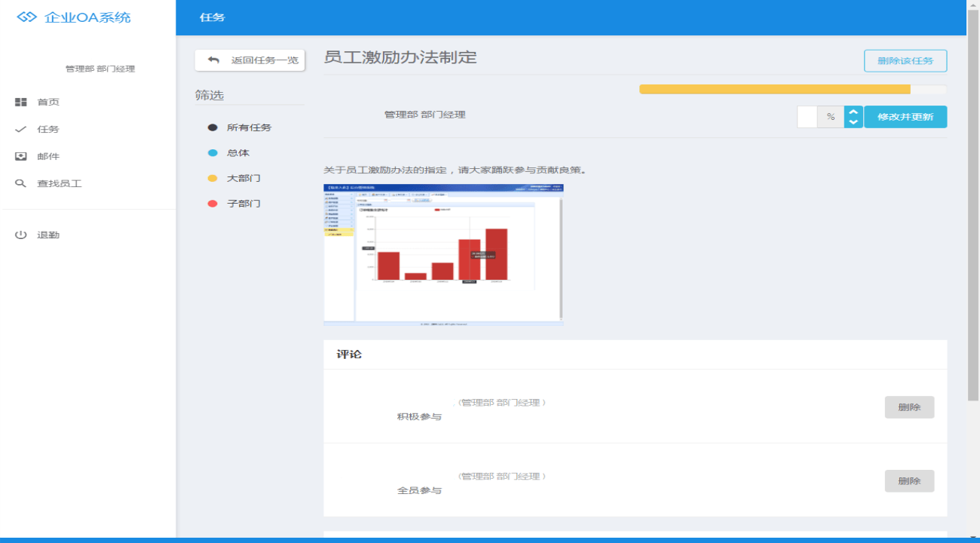Select 任务 from the left navigation

tap(47, 129)
